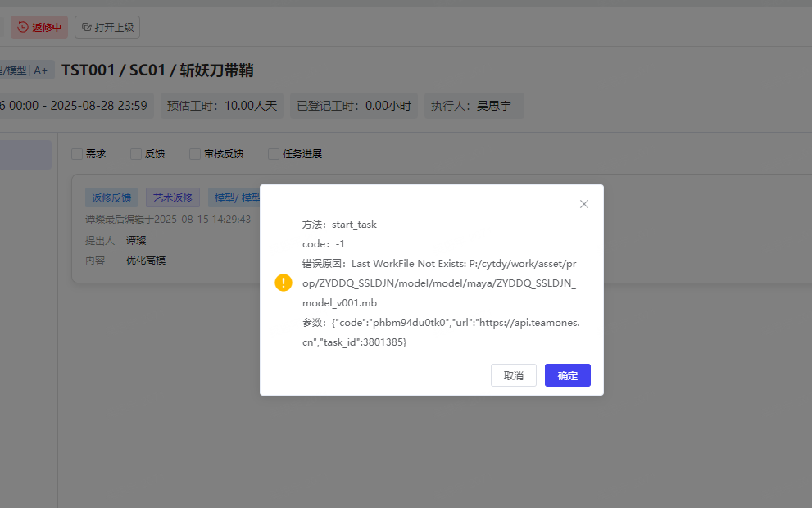Click the clock icon in 返修中 badge
Image resolution: width=812 pixels, height=508 pixels.
[x=23, y=27]
